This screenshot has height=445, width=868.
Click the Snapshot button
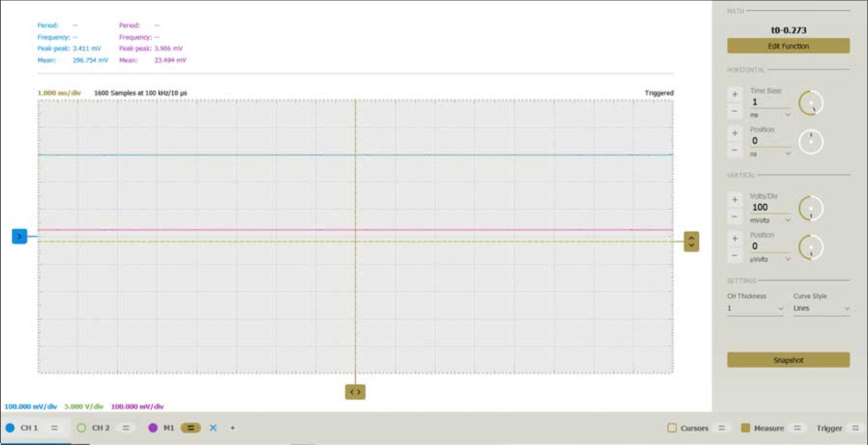(788, 360)
